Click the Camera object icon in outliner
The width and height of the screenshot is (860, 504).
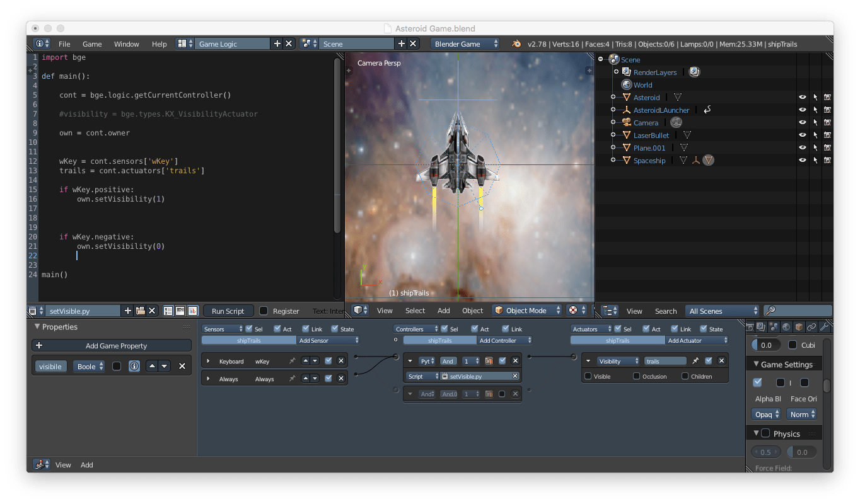[x=626, y=123]
